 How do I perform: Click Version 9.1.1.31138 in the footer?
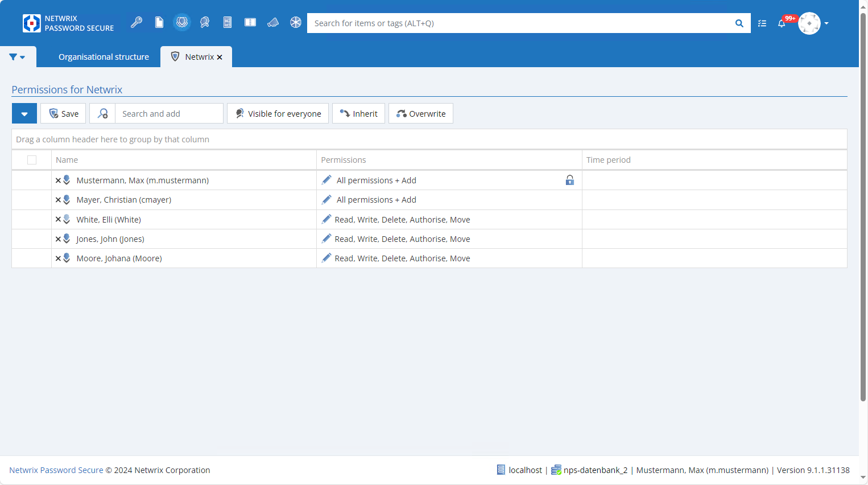813,470
